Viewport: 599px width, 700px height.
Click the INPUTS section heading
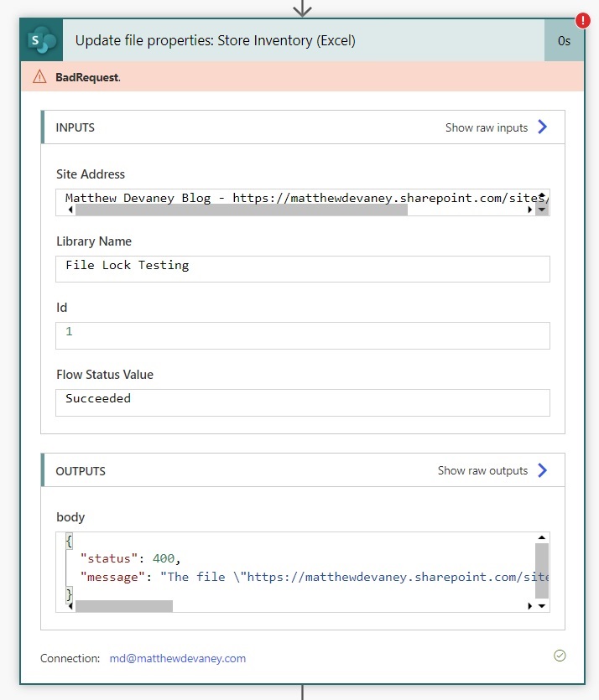coord(75,127)
